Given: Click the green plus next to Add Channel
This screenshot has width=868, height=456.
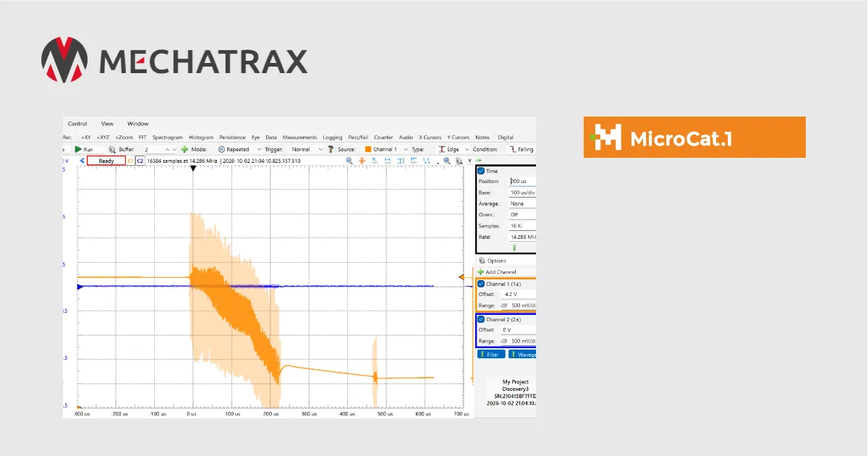Looking at the screenshot, I should click(x=480, y=272).
